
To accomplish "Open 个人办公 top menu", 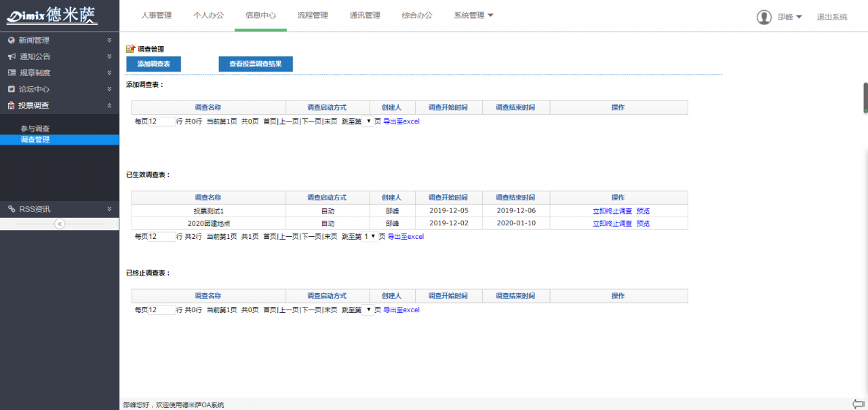I will (208, 15).
